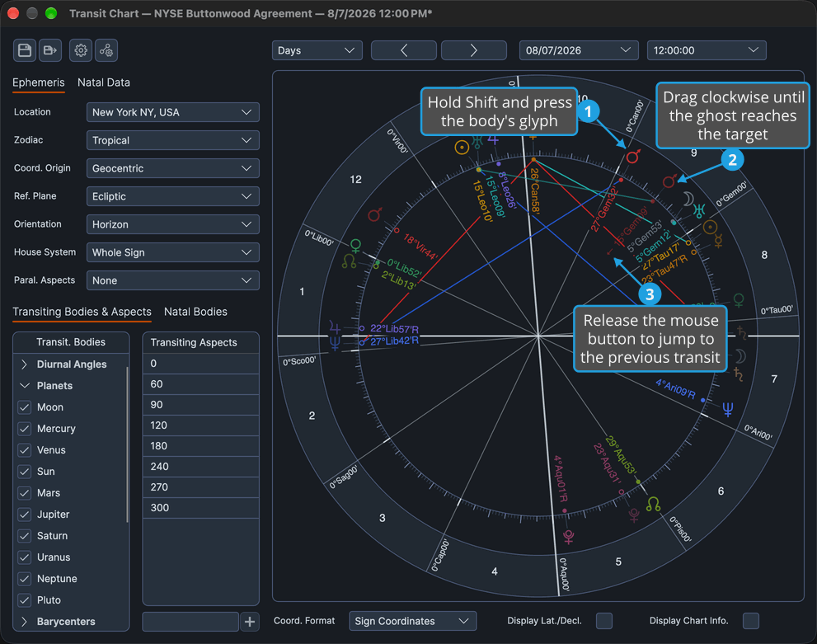
Task: Click the red Mars glyph near 18°Vir44'
Action: coord(374,214)
